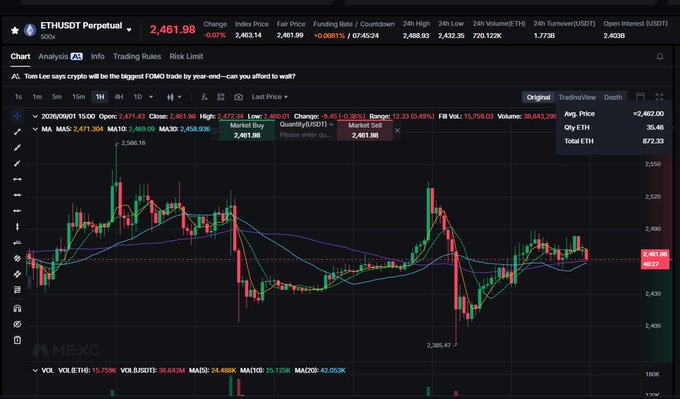Click the Total ETH 872.33 row
Image resolution: width=680 pixels, height=399 pixels.
pyautogui.click(x=614, y=141)
